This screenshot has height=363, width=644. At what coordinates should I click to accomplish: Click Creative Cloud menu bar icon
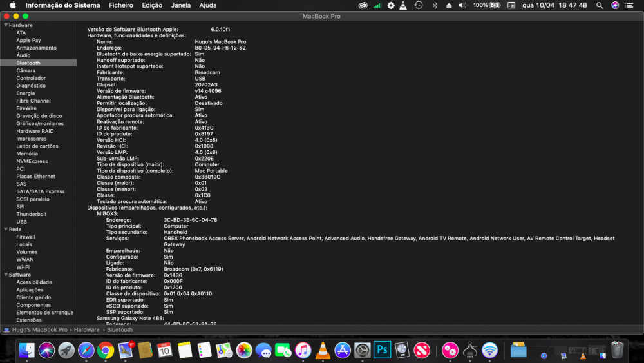click(x=363, y=5)
